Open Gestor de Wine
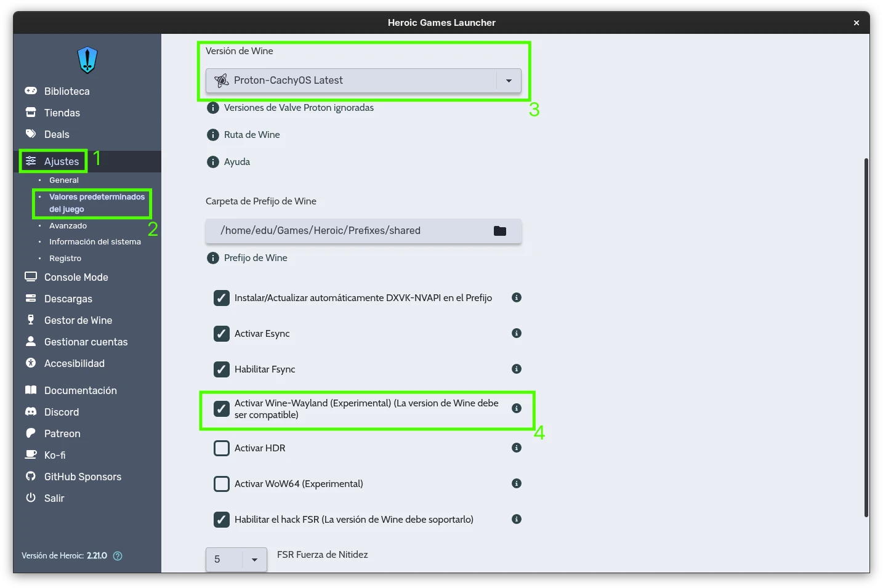 tap(78, 320)
